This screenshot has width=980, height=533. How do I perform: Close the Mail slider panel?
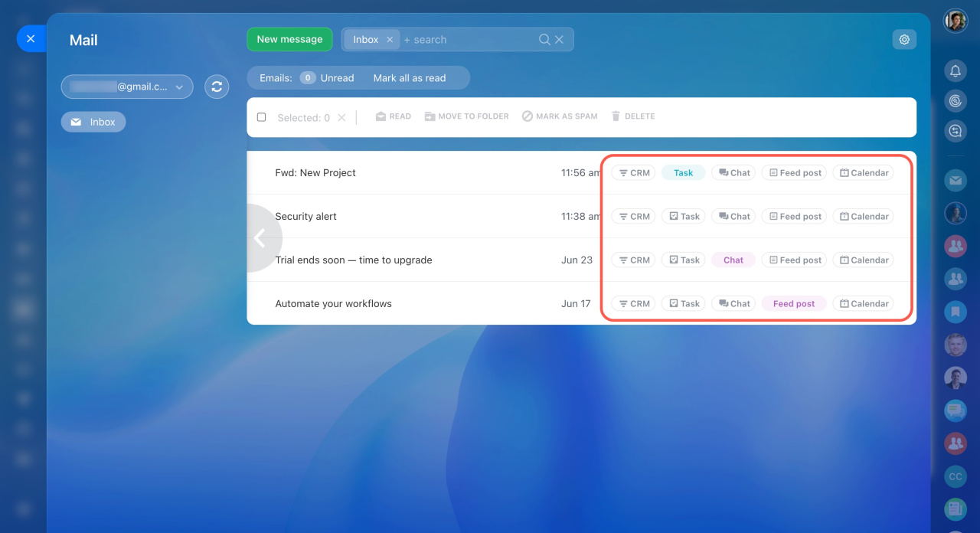click(31, 38)
